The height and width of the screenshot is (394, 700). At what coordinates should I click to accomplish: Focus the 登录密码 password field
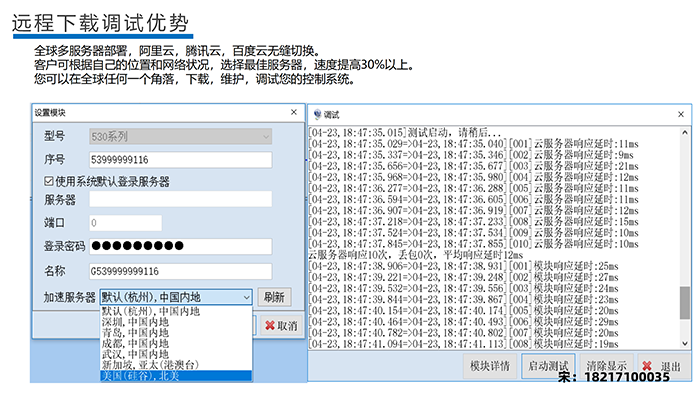(x=180, y=246)
